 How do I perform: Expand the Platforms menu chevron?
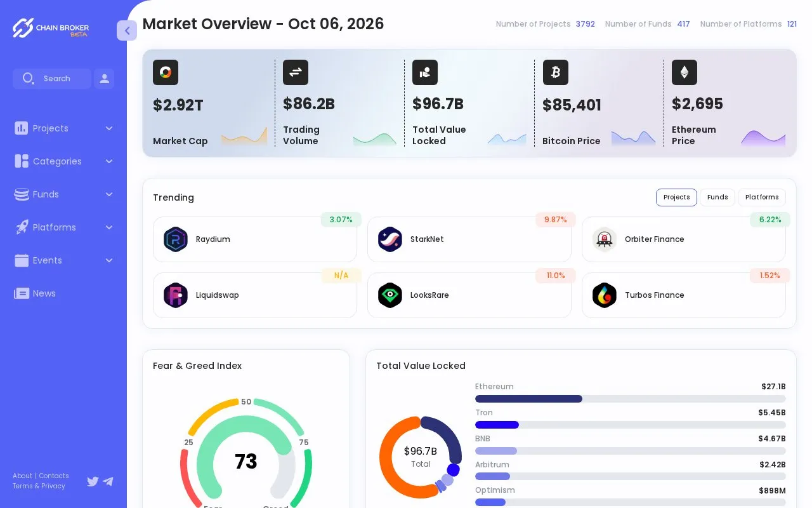[109, 227]
